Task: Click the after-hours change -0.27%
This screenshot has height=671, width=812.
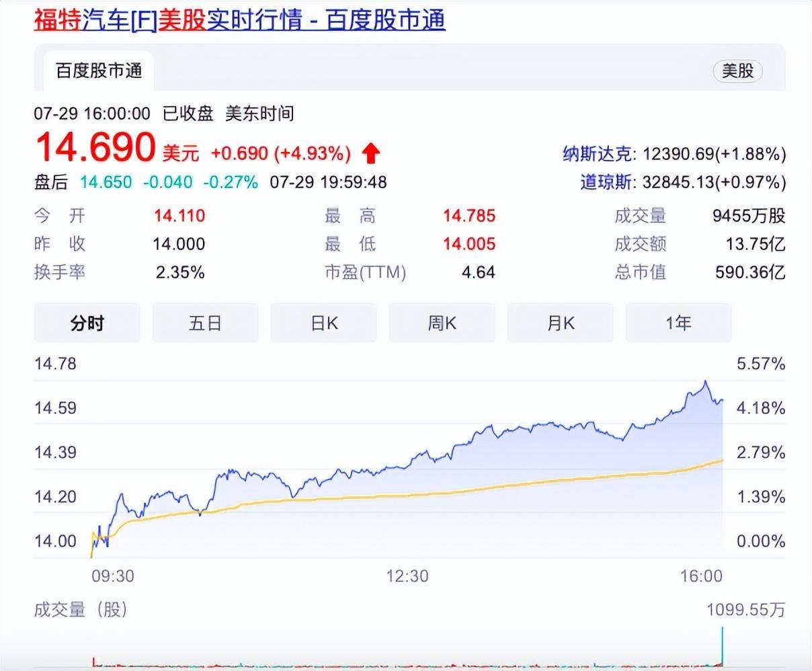Action: (231, 182)
